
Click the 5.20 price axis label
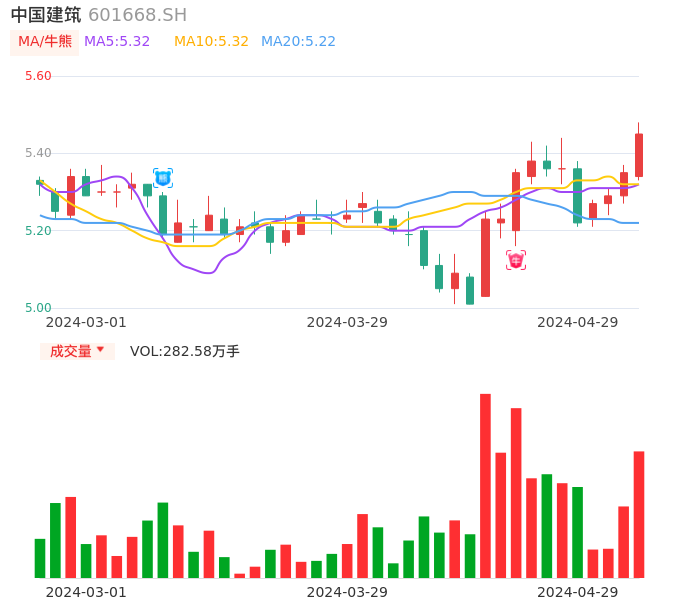click(x=38, y=231)
